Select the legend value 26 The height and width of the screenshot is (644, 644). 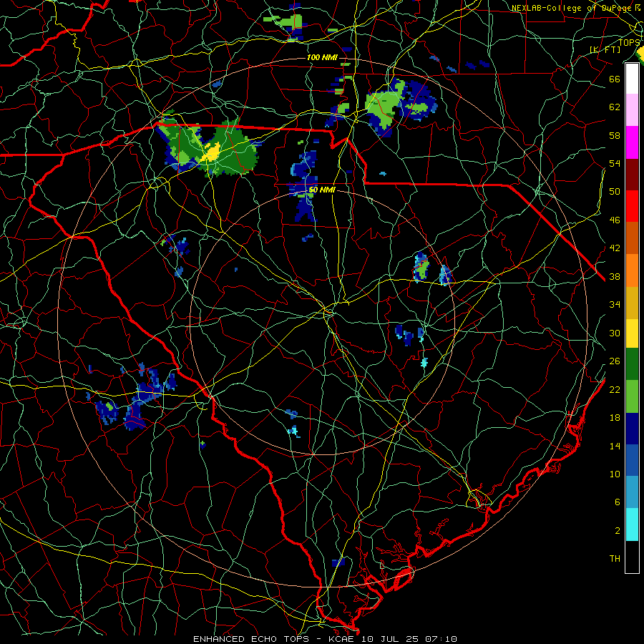coord(615,361)
